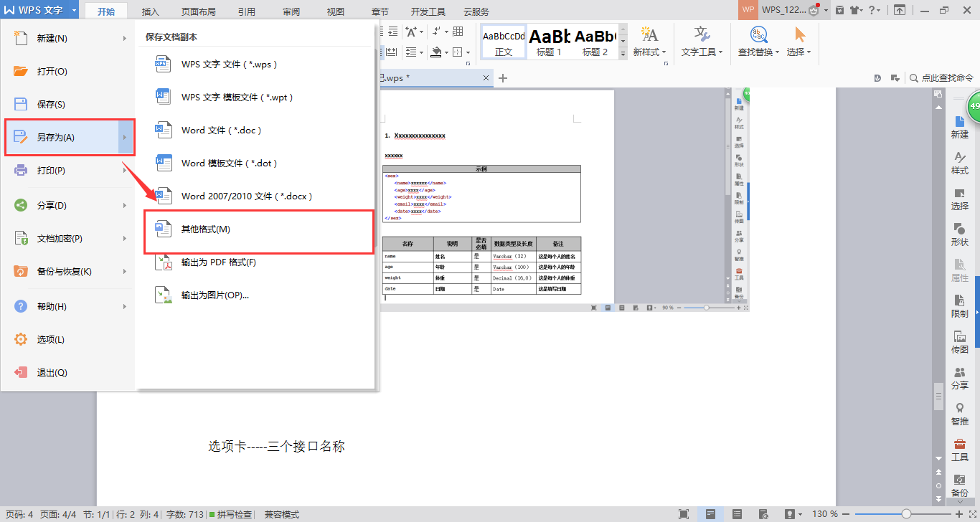
Task: Apply the 标题 2 style
Action: (595, 42)
